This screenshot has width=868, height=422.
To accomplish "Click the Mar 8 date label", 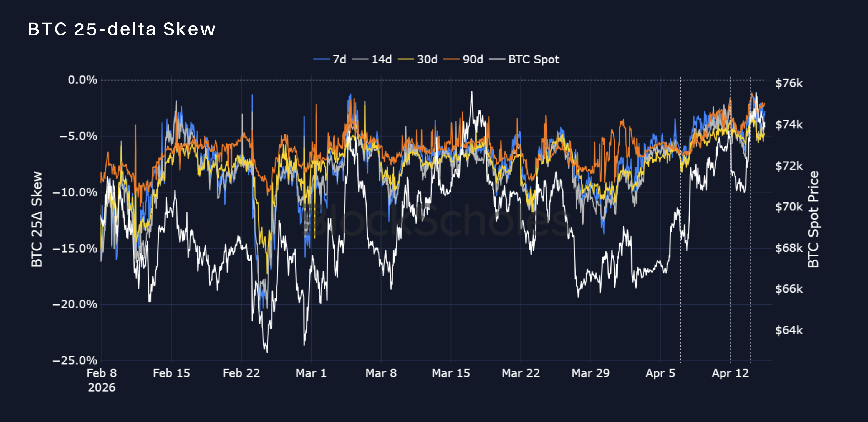I will tap(381, 373).
